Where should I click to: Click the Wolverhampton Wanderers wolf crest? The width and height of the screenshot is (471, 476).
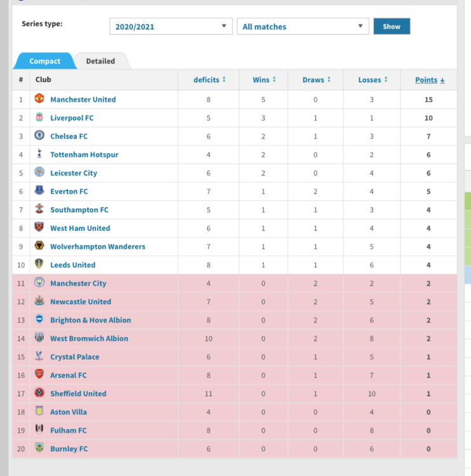[x=39, y=246]
